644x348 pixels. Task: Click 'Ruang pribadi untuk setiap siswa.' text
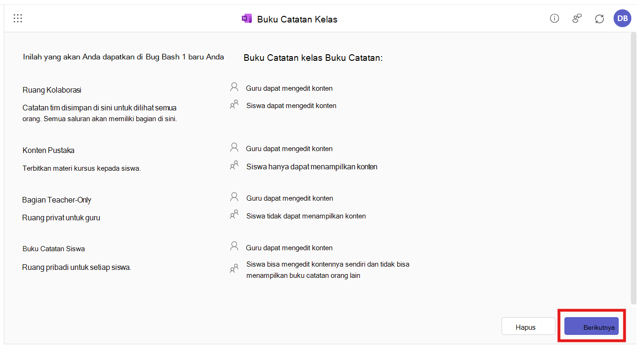[77, 268]
